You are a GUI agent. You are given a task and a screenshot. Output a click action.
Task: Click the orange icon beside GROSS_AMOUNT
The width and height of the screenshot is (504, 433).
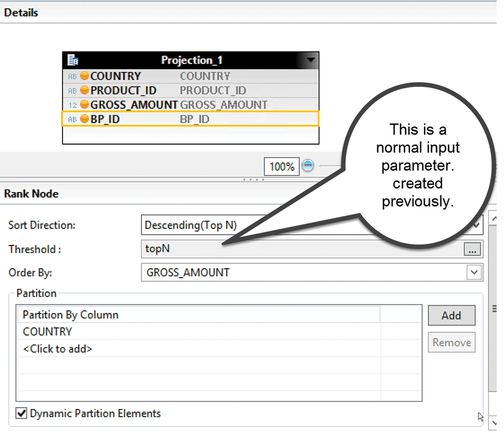(84, 105)
